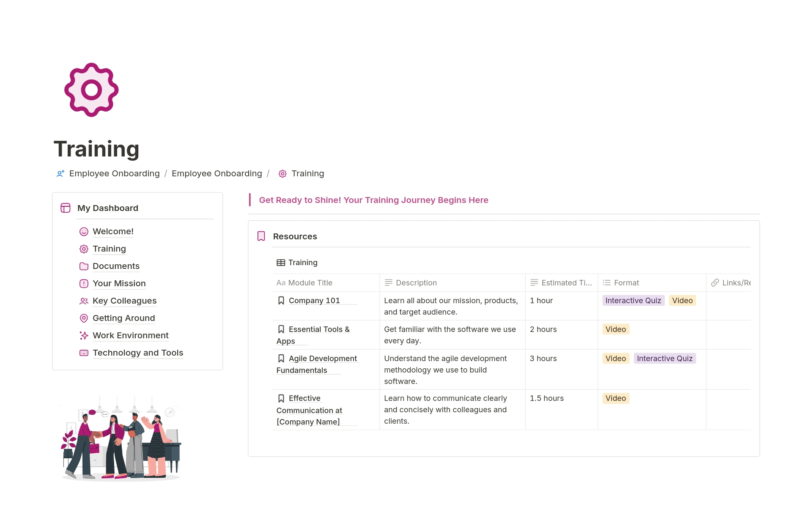Click the keyboard icon beside Technology and Tools
Viewport: 812px width, 507px height.
(x=84, y=353)
